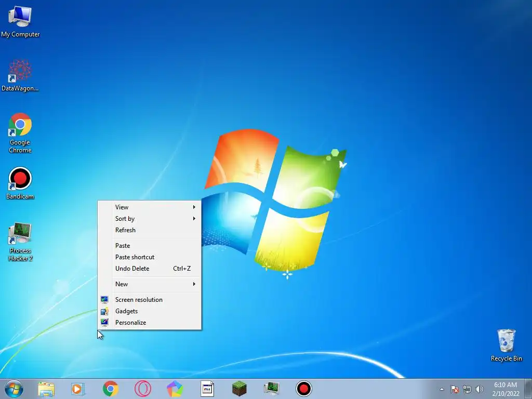
Task: Open Gadgets from the context menu
Action: (149, 311)
